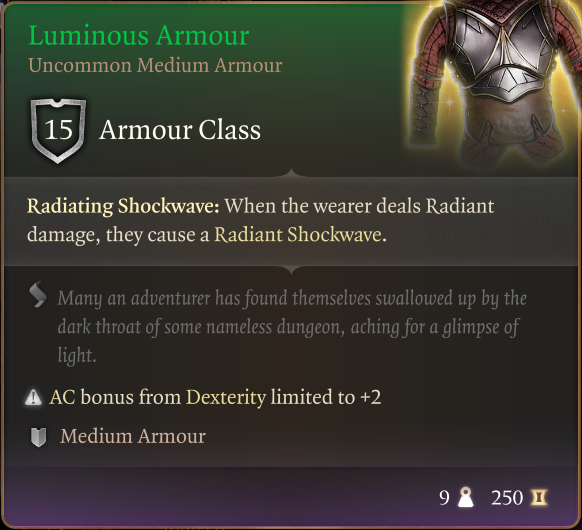Click the Uncommon Medium Armour subtitle
The width and height of the screenshot is (582, 530).
click(x=155, y=65)
